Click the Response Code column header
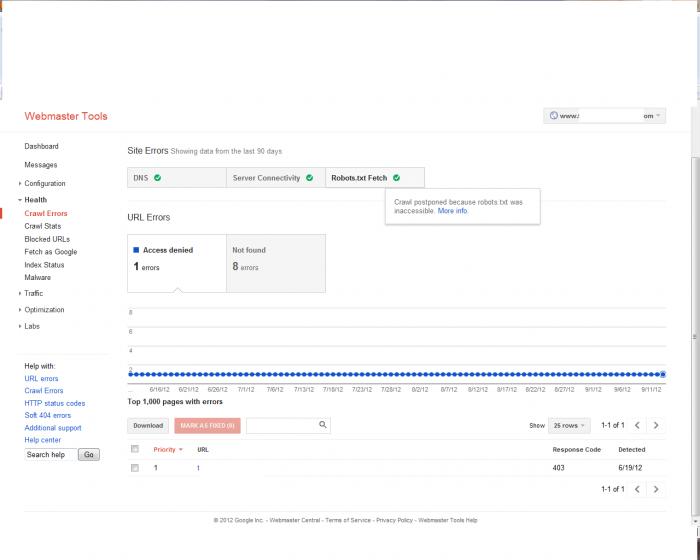The image size is (700, 560). coord(576,450)
